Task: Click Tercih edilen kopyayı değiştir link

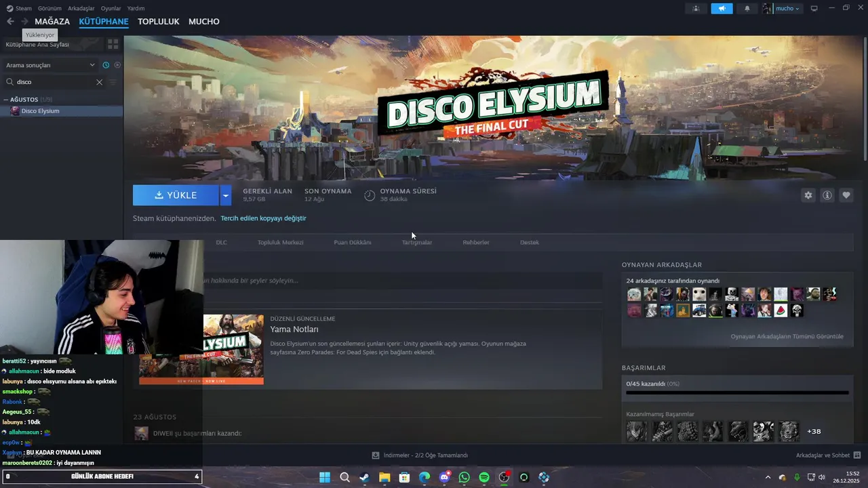Action: pos(263,218)
